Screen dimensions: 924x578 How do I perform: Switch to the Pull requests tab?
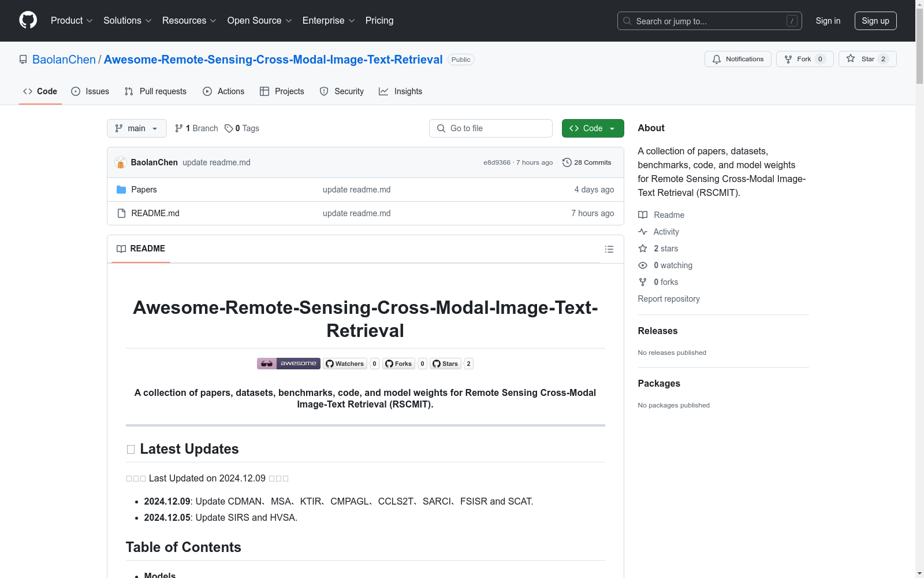pyautogui.click(x=155, y=91)
